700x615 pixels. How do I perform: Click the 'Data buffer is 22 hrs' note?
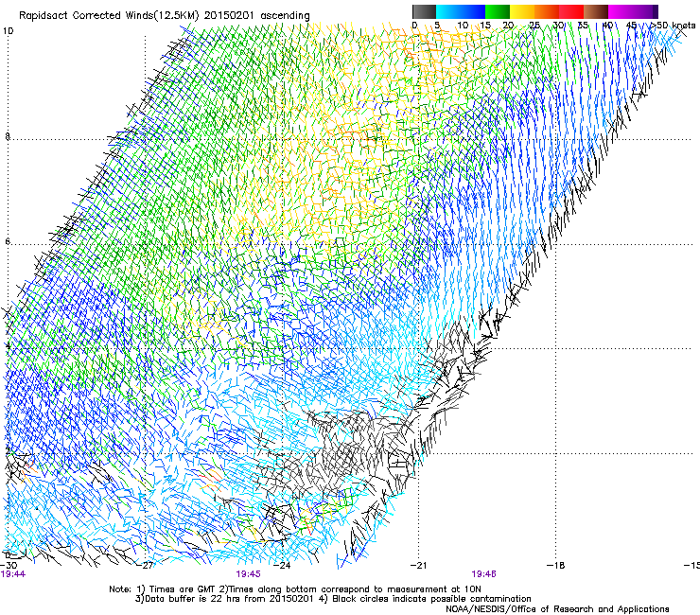[x=333, y=599]
